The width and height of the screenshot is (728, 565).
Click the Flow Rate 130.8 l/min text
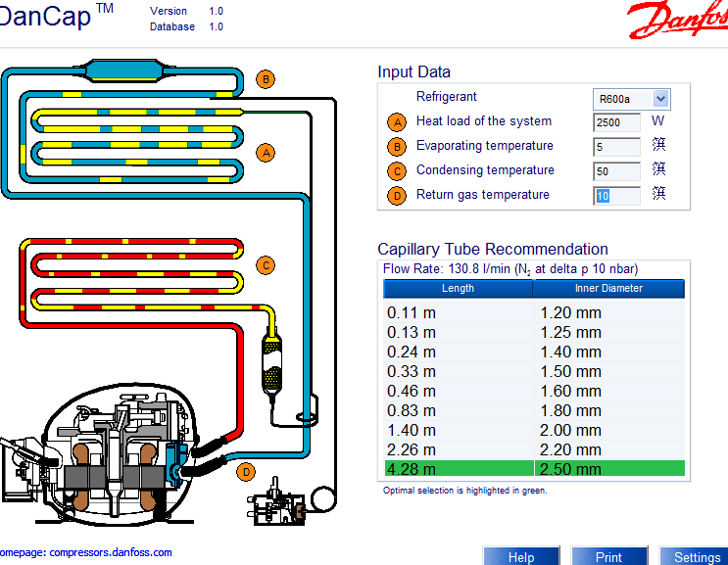point(510,269)
